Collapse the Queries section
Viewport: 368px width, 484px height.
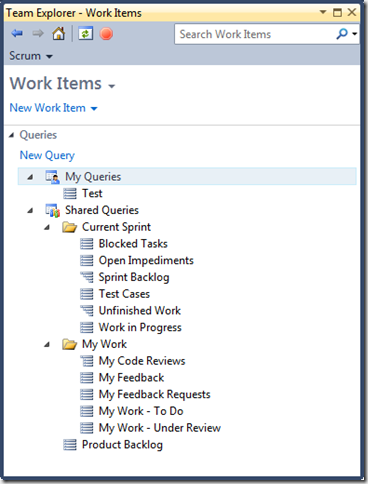tap(12, 135)
